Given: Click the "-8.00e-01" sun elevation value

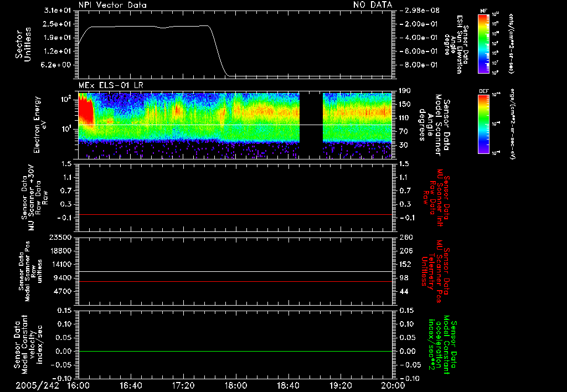Looking at the screenshot, I should point(419,65).
